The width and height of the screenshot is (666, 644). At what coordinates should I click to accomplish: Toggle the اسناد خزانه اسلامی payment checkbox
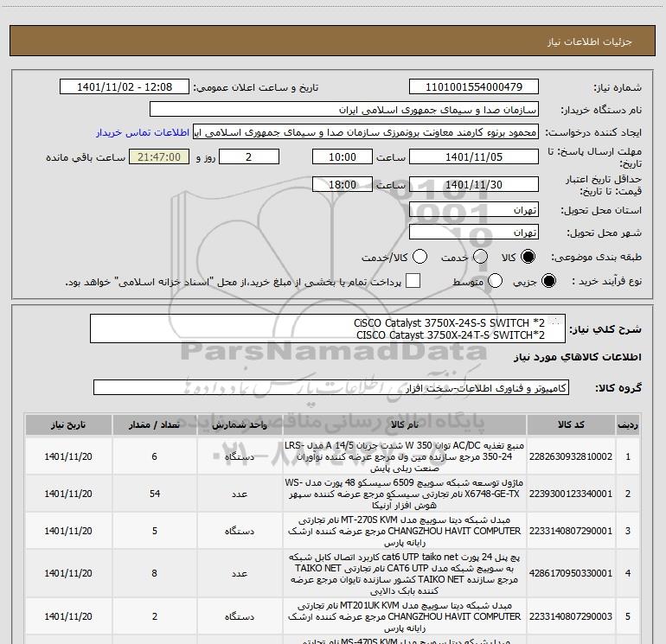(x=413, y=281)
